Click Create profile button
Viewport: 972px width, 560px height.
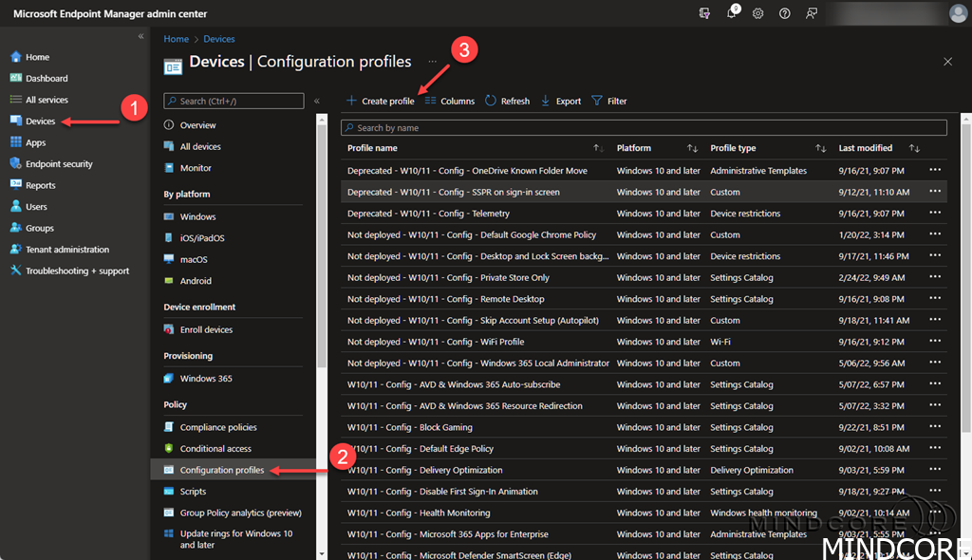380,101
